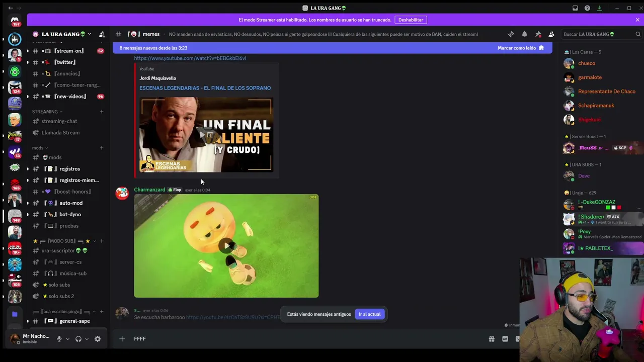Open the GIF picker icon
Screen dimensions: 644x362
coord(505,339)
